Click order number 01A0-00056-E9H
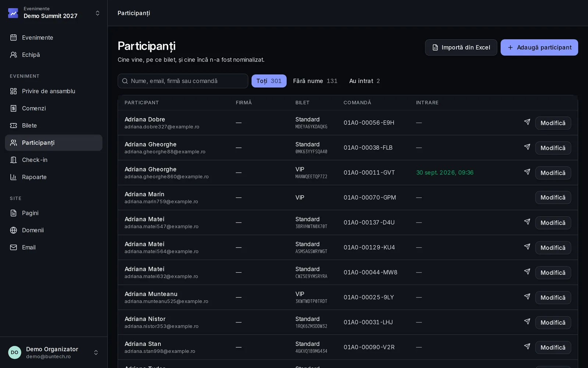This screenshot has width=588, height=368. (x=369, y=123)
